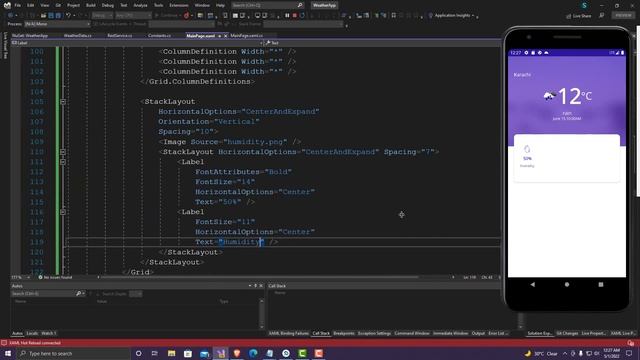Tap the emulator Home navigation button

pos(567,284)
